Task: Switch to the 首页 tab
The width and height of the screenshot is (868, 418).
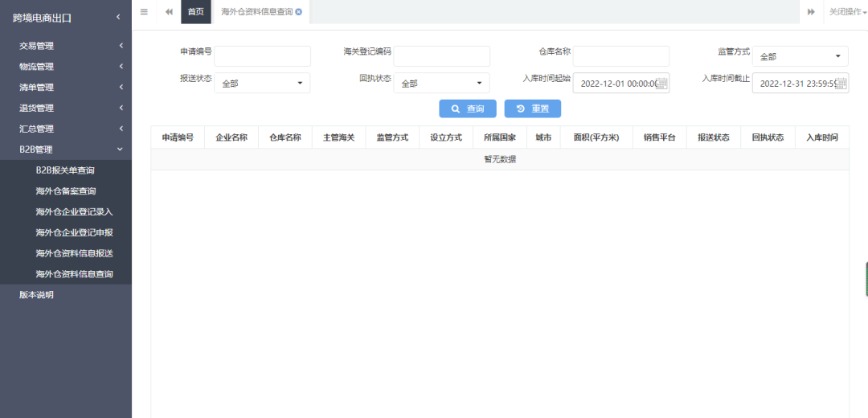Action: tap(195, 11)
